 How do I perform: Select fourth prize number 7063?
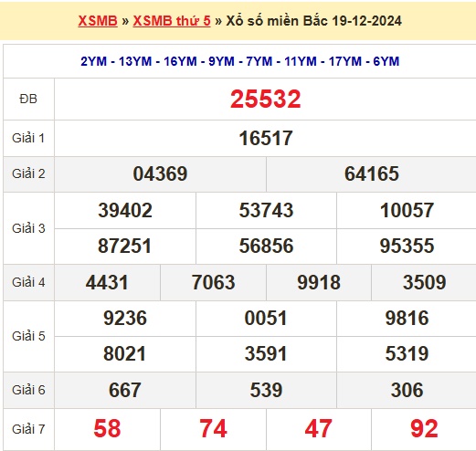213,282
